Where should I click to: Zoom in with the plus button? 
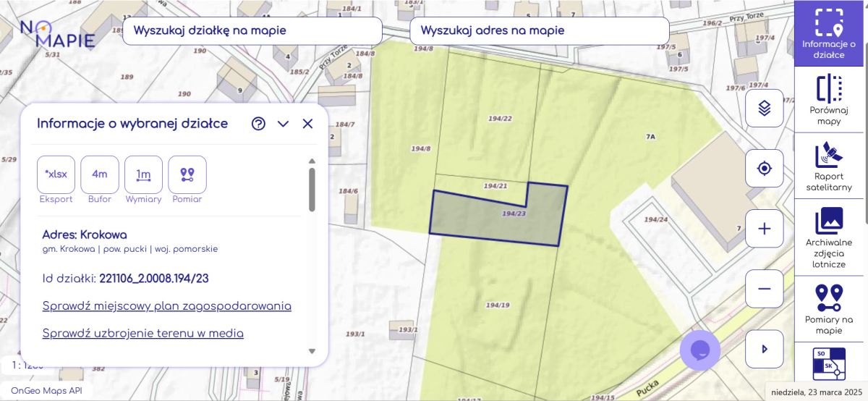[x=765, y=229]
